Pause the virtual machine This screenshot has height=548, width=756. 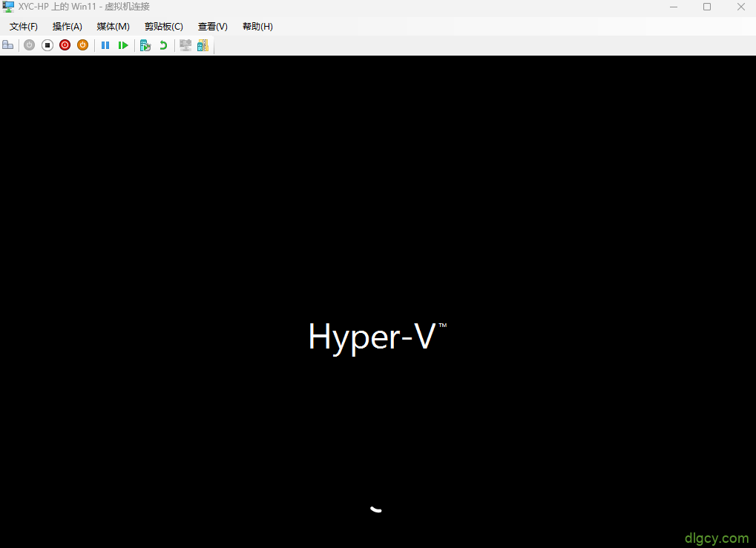pyautogui.click(x=105, y=45)
